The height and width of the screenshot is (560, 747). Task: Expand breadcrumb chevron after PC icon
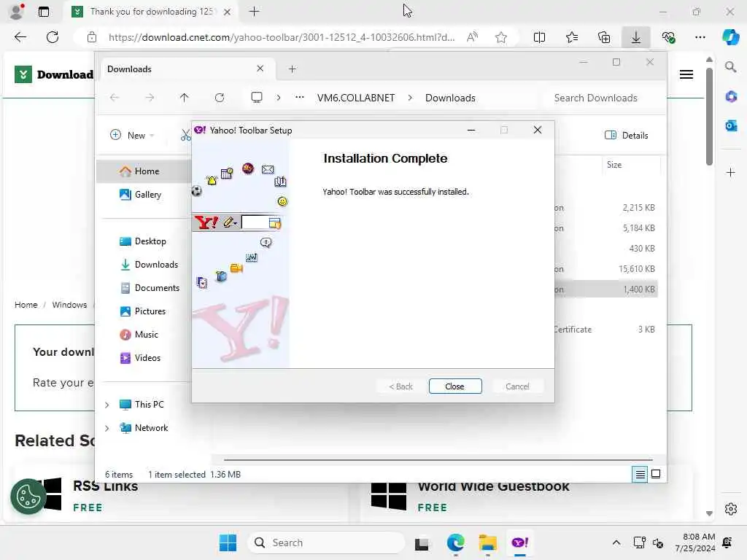[278, 98]
